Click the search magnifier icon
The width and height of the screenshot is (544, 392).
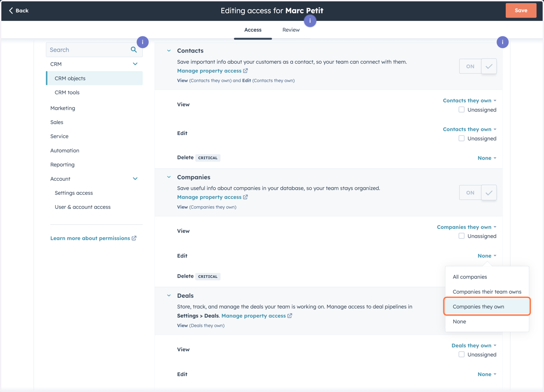click(134, 50)
